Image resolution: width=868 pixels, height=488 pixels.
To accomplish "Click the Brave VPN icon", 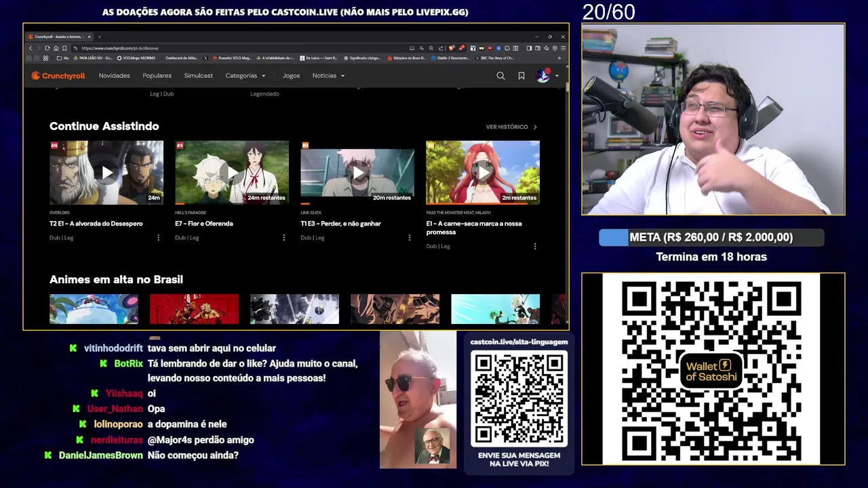I will [555, 48].
